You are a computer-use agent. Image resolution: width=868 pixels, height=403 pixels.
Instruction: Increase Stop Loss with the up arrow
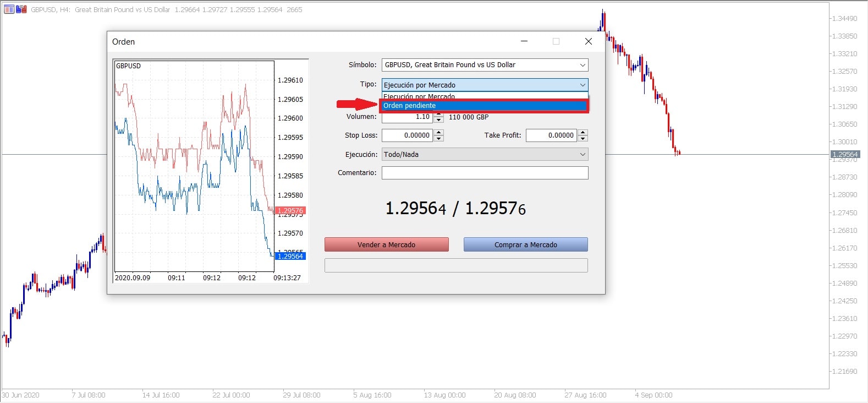(438, 133)
